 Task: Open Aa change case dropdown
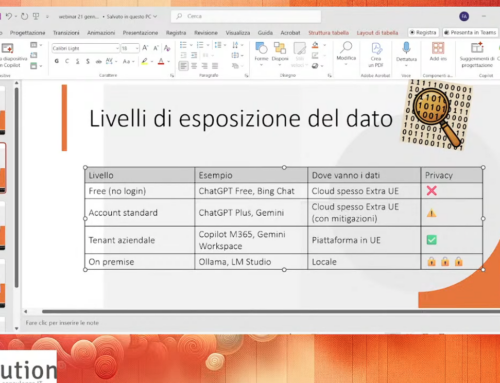128,61
